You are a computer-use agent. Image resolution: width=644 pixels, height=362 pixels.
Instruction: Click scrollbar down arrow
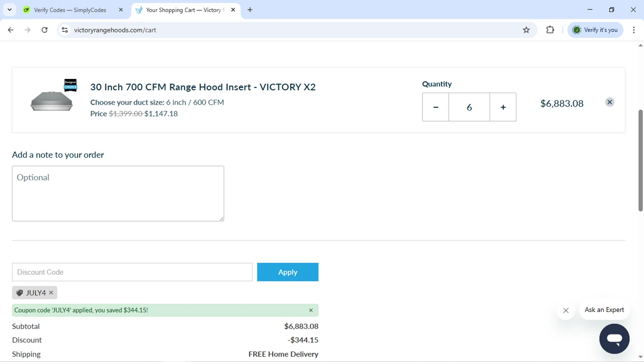click(x=641, y=357)
